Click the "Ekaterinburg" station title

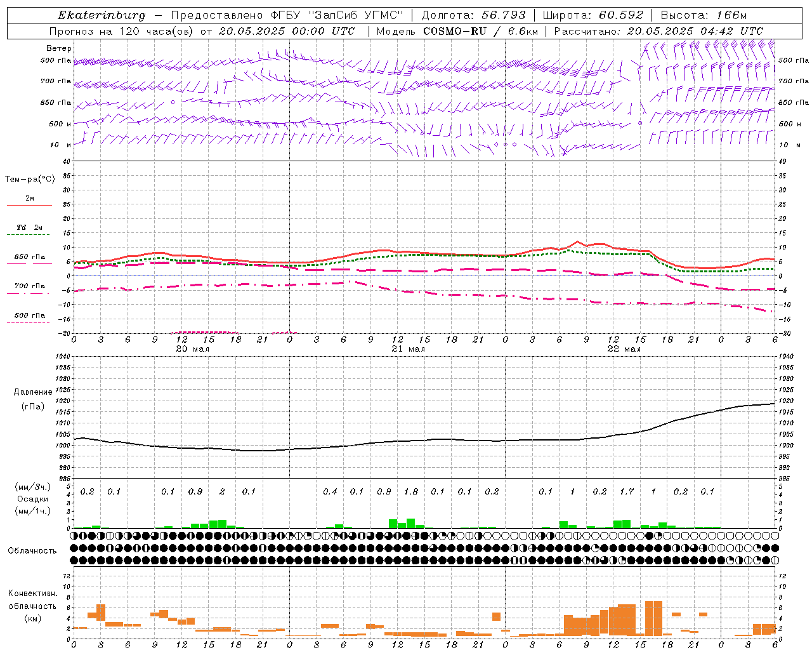tap(101, 15)
